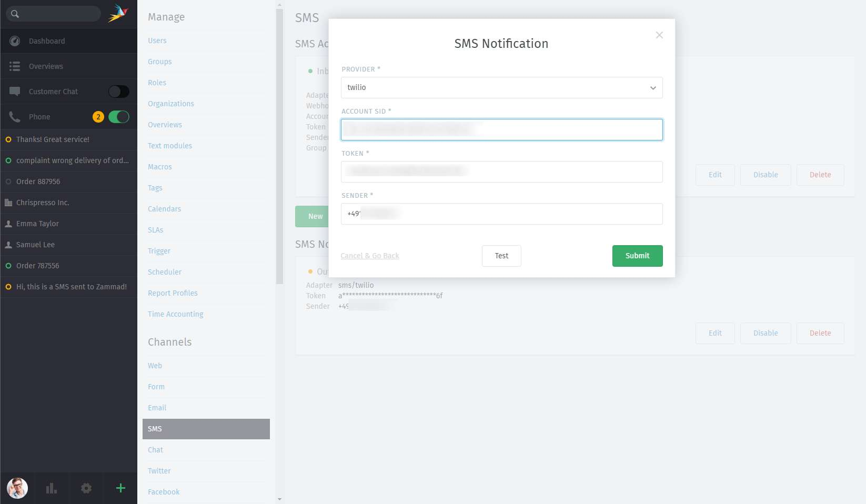Open the Email channel
The width and height of the screenshot is (866, 504).
[157, 408]
